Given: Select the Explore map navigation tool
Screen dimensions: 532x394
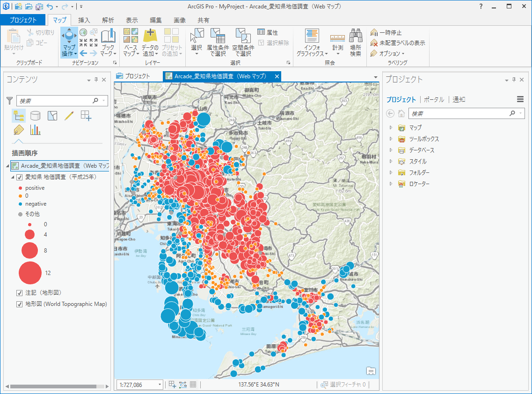Looking at the screenshot, I should [69, 43].
